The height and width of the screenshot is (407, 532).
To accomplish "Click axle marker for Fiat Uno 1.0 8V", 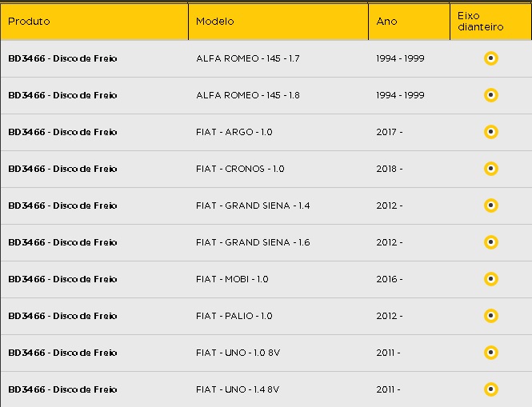I will coord(491,353).
